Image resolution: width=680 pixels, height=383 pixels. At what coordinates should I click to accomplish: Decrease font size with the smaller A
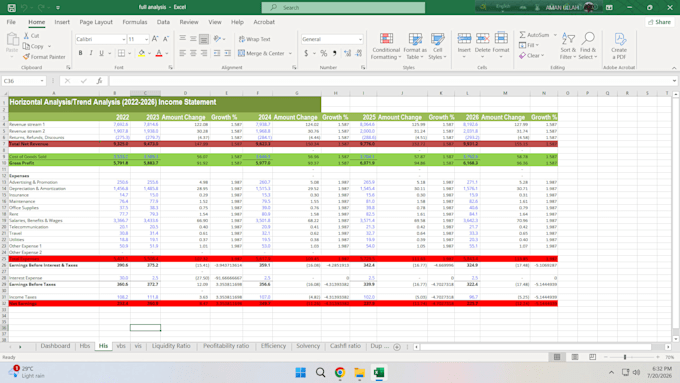click(166, 39)
